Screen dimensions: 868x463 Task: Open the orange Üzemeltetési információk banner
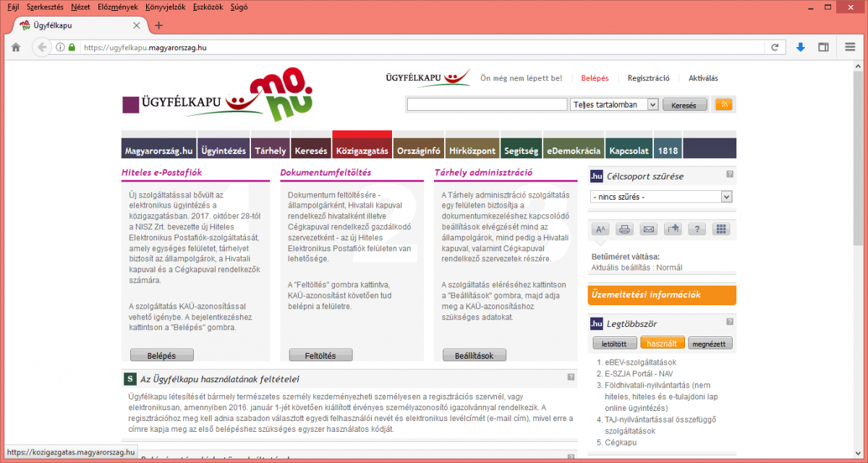pos(662,294)
